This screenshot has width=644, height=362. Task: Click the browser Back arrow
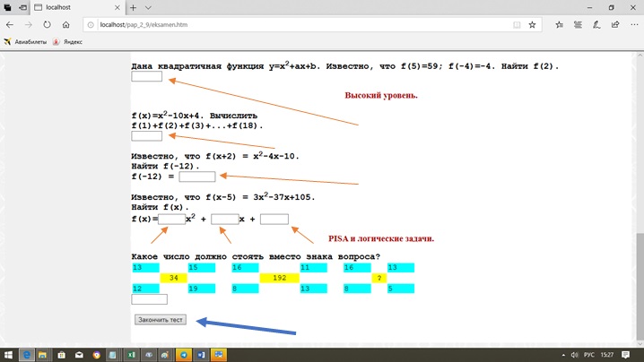coord(11,24)
